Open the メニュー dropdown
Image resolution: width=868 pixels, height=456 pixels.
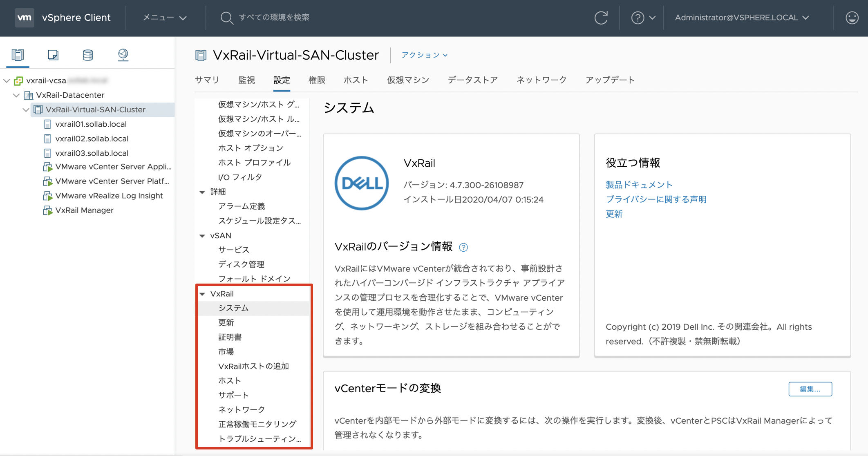coord(164,18)
